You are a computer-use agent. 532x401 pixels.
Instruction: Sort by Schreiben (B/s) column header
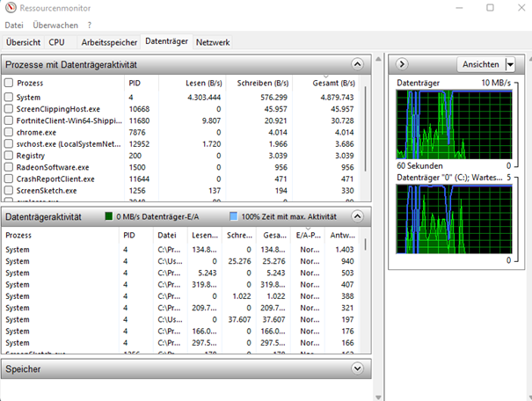coord(259,84)
